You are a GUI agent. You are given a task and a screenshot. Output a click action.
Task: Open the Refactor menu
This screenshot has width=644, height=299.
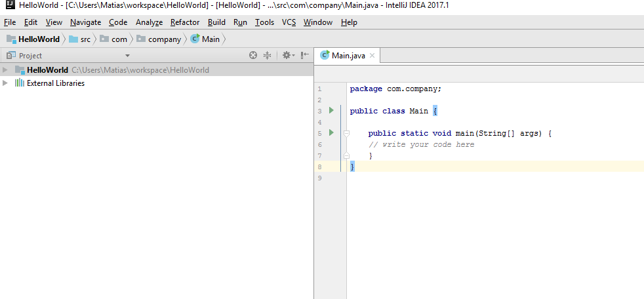click(x=185, y=22)
